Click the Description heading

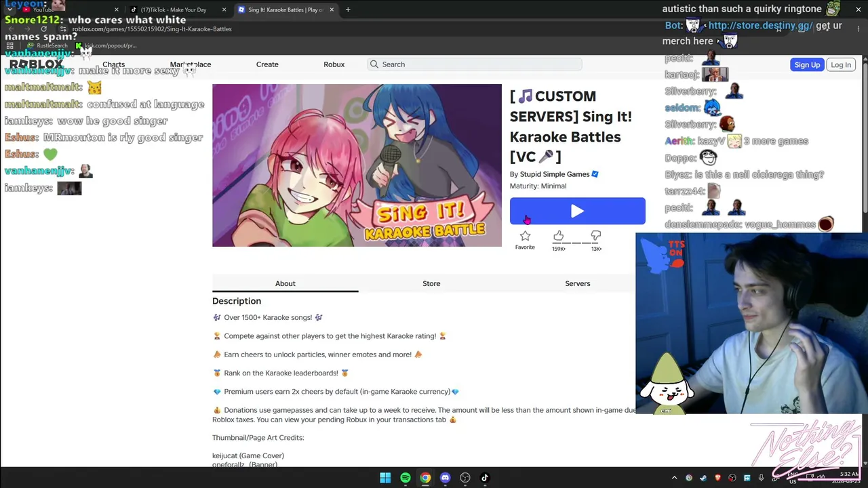point(237,301)
